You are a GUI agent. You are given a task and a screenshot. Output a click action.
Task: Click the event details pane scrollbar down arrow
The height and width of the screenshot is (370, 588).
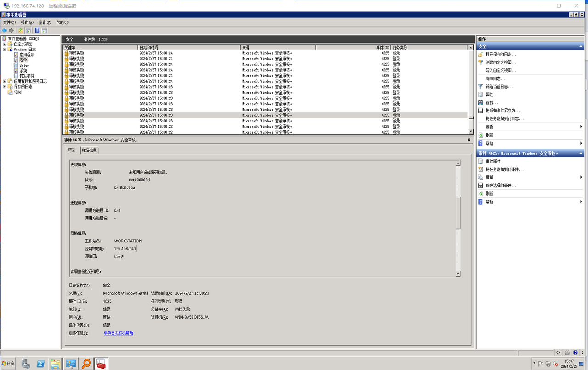tap(458, 274)
